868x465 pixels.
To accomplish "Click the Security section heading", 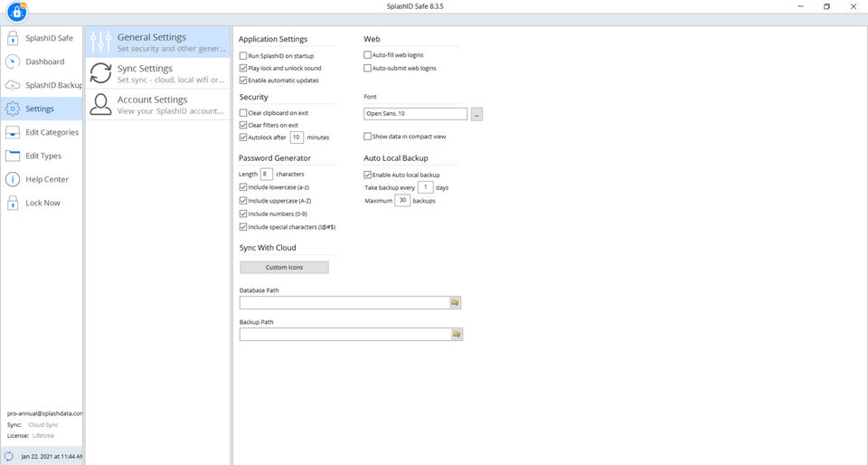I will (x=253, y=97).
